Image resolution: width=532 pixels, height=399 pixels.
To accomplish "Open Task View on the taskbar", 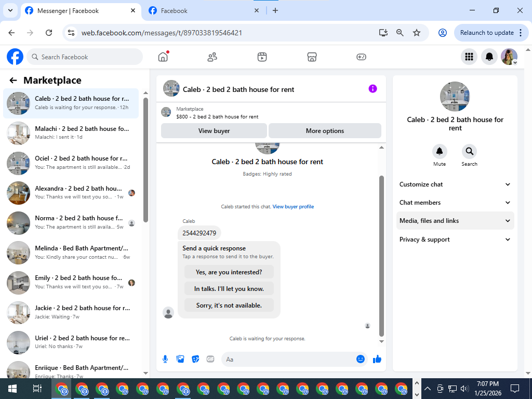I will click(37, 389).
